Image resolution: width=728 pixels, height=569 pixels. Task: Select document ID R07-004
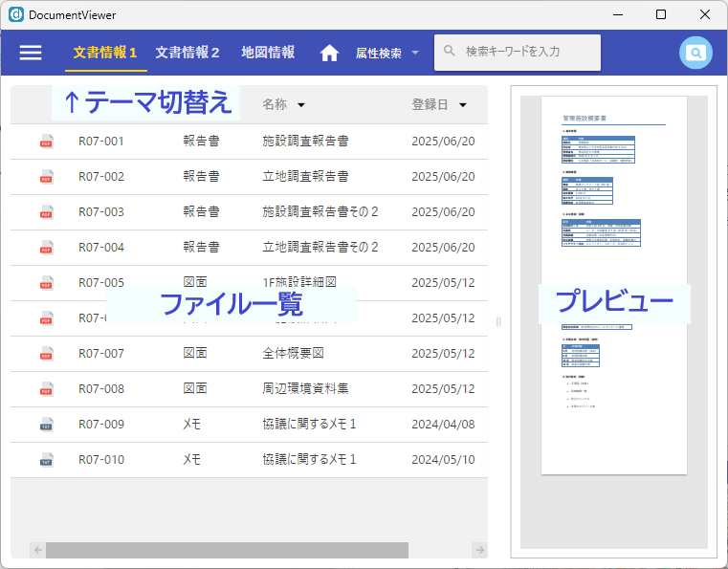click(x=101, y=248)
